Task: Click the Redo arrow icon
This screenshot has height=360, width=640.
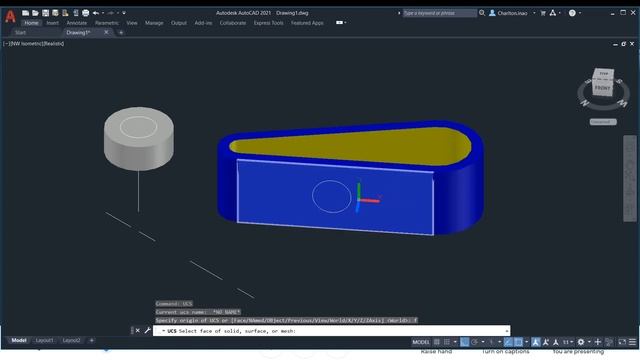Action: 111,13
